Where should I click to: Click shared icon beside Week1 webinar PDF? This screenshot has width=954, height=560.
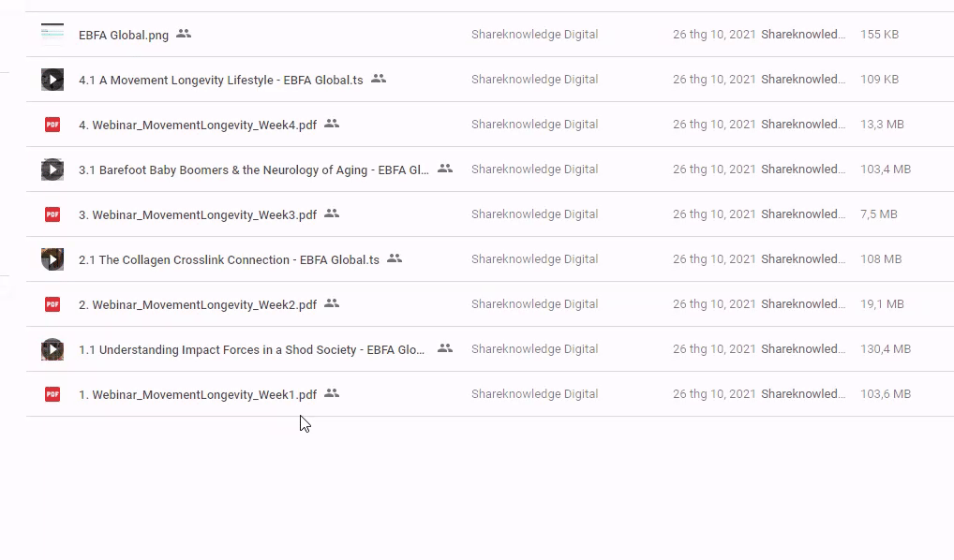[x=332, y=393]
